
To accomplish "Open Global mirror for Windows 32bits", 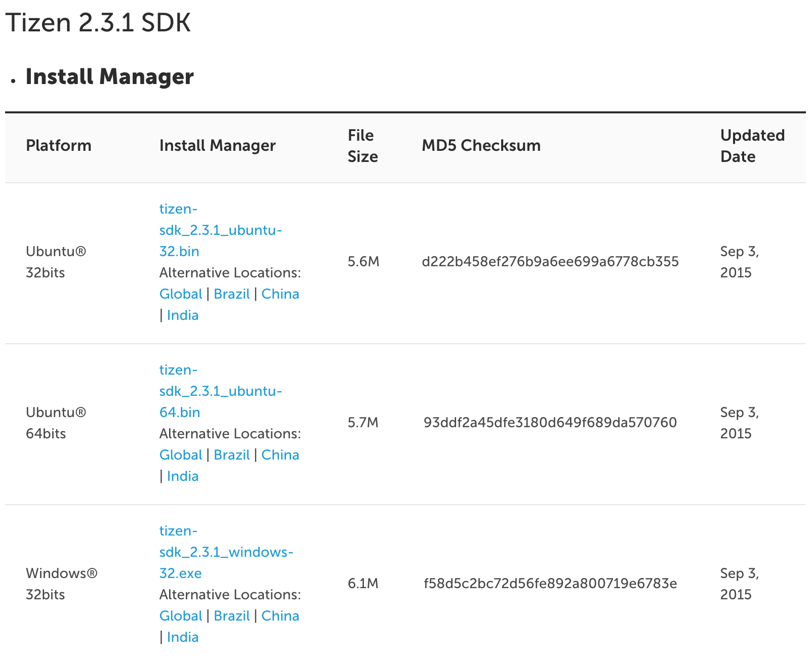I will click(x=181, y=616).
